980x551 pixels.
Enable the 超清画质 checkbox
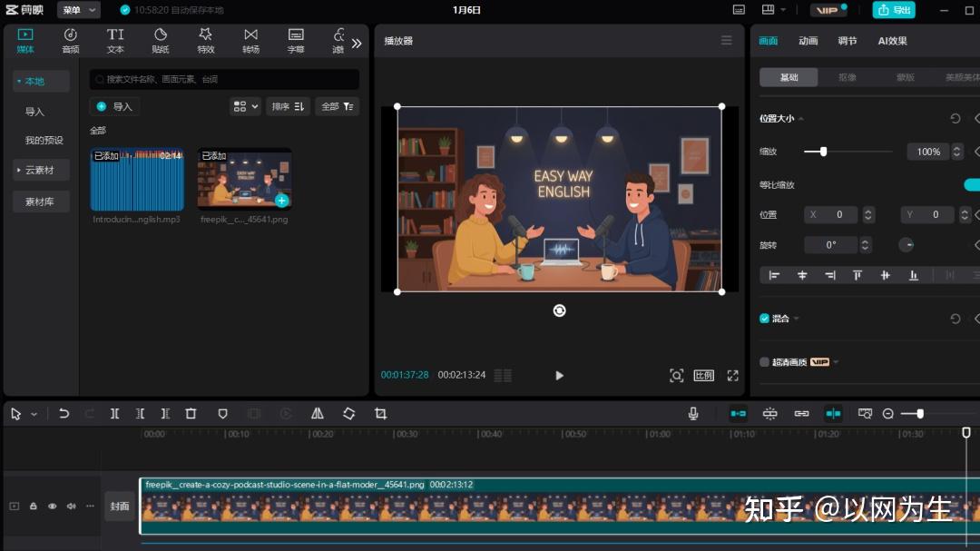(764, 362)
